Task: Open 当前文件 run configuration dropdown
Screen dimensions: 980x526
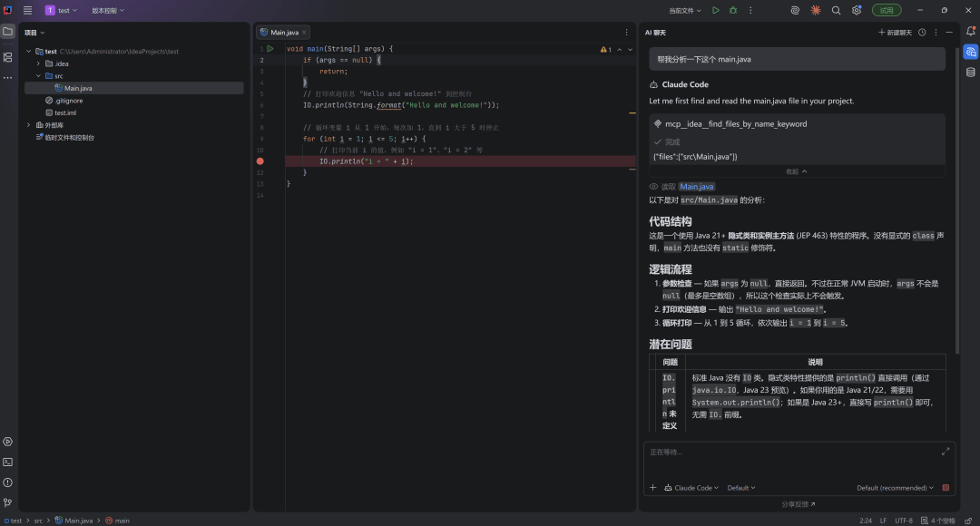Action: point(685,11)
